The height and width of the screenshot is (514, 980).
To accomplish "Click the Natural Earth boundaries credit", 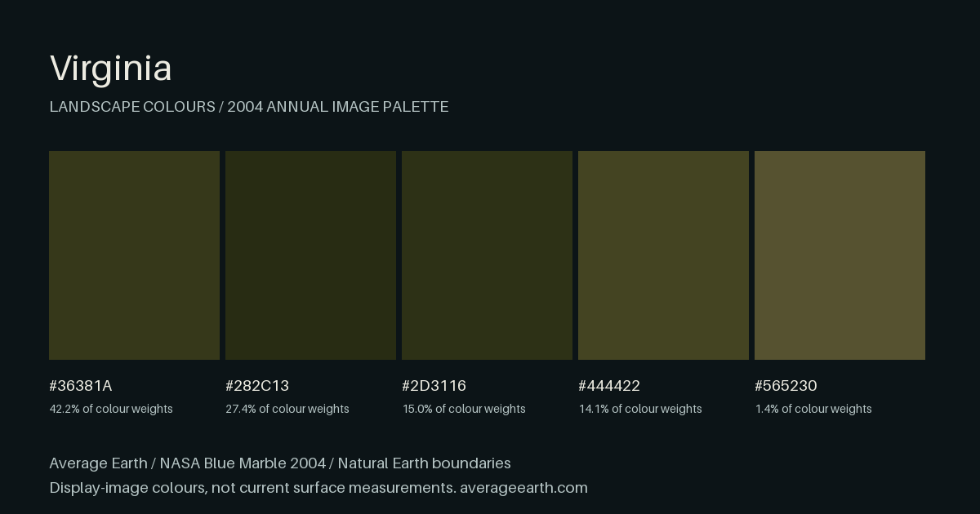I will point(424,463).
